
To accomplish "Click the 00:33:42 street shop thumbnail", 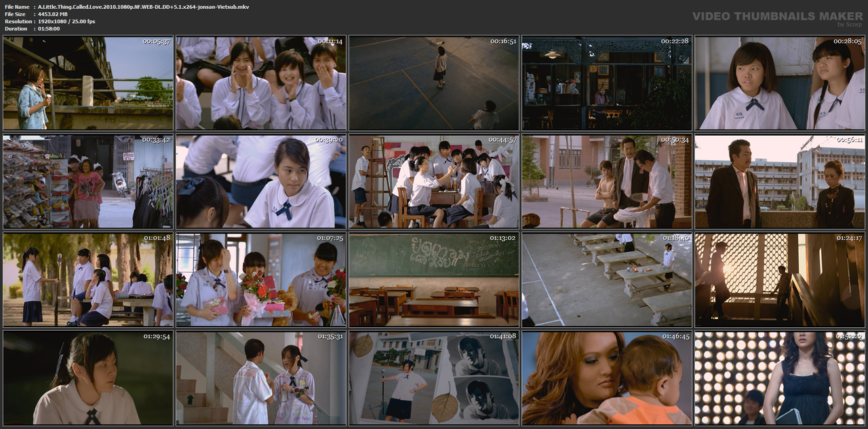I will point(88,181).
